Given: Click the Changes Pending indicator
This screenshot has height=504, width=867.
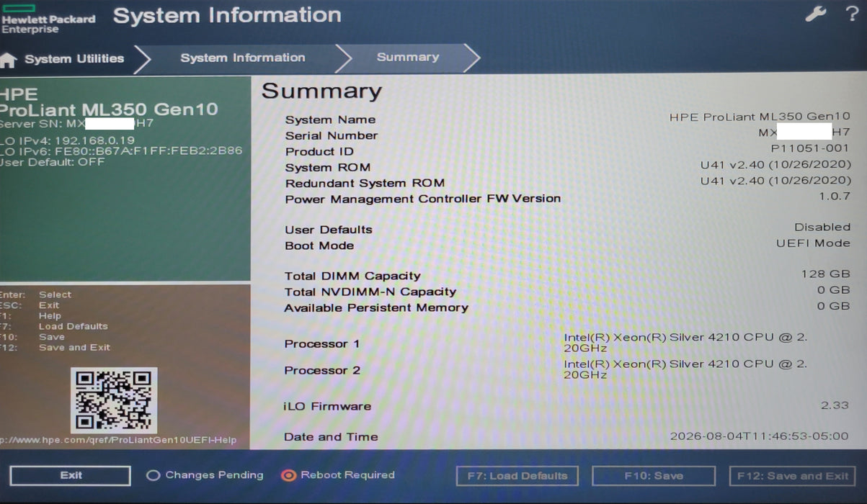Looking at the screenshot, I should (205, 475).
